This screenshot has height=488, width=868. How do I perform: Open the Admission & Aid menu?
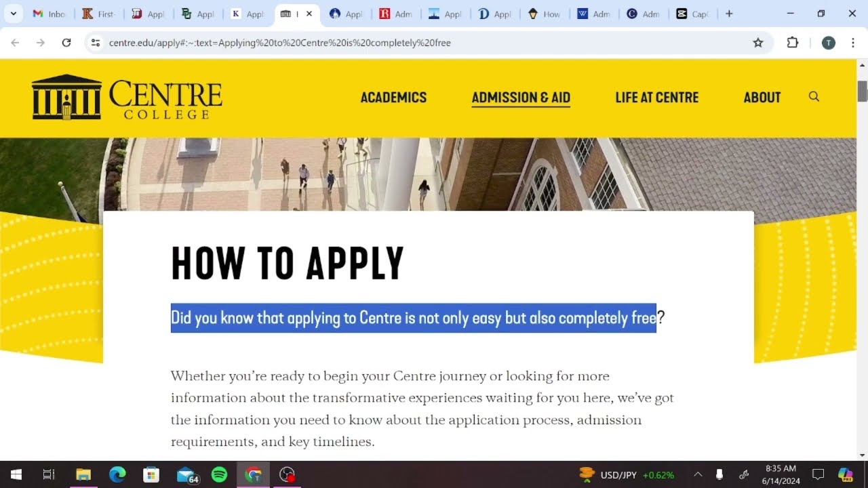pyautogui.click(x=521, y=98)
